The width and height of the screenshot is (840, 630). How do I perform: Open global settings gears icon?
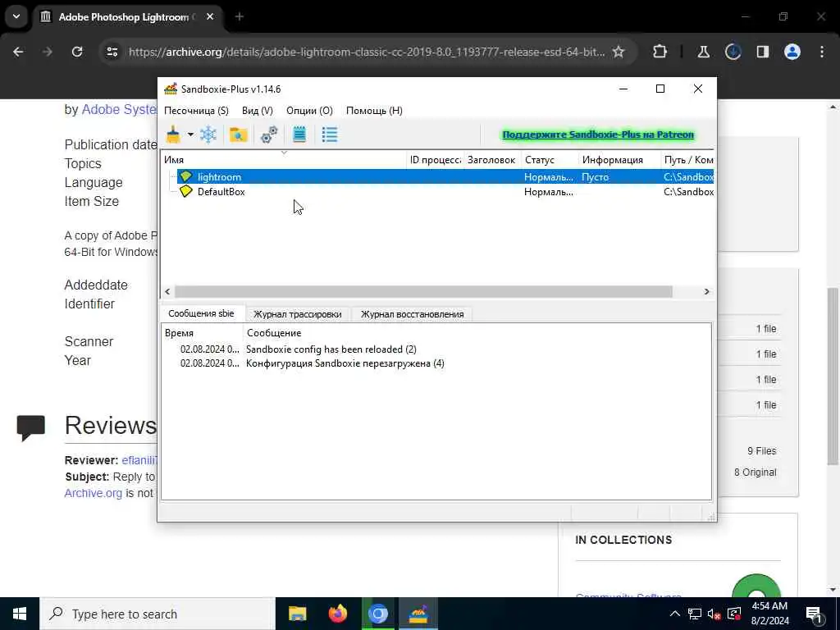click(269, 135)
